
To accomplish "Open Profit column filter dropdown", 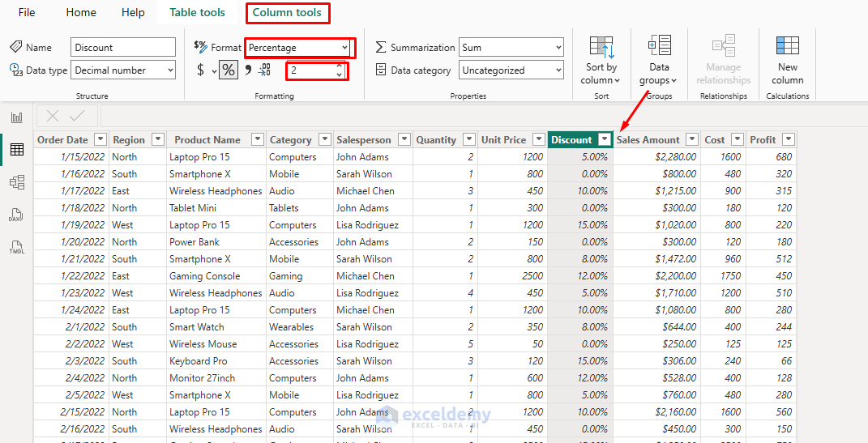I will [789, 139].
